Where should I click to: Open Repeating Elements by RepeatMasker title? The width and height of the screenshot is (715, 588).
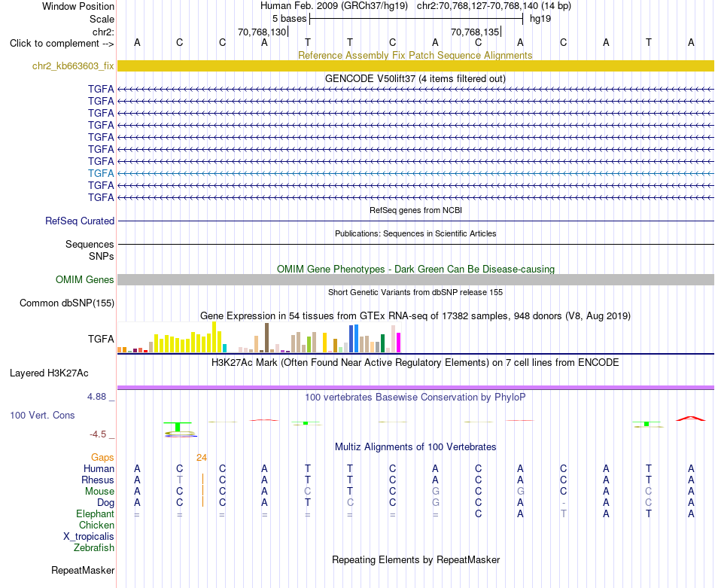[416, 559]
